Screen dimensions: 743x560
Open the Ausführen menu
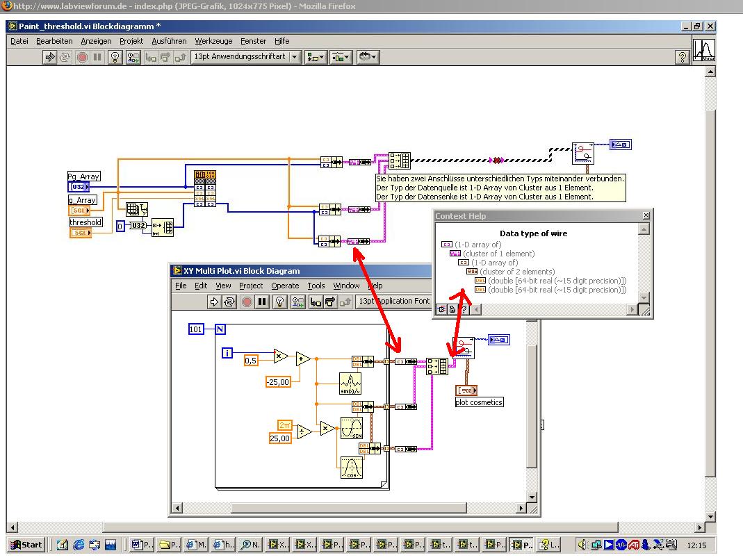click(169, 41)
